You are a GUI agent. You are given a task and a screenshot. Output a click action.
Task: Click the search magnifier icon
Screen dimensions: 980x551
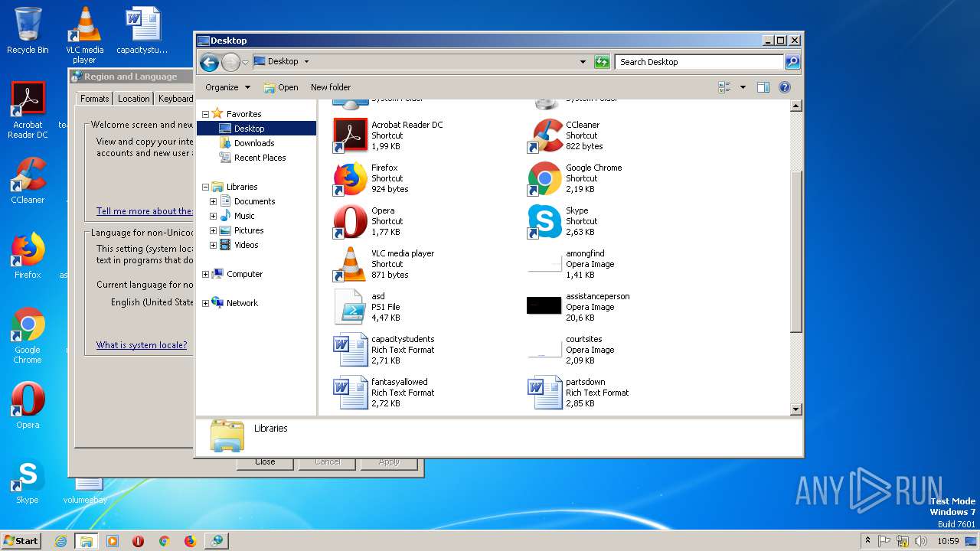pyautogui.click(x=792, y=62)
